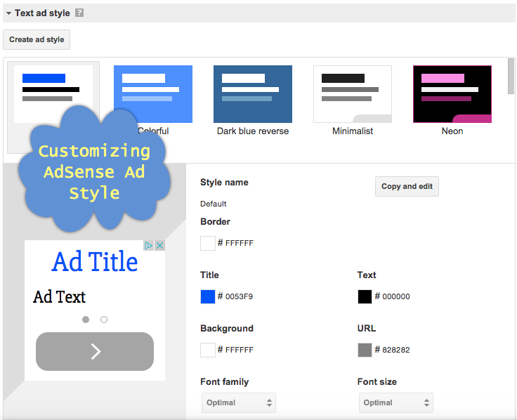Open the Background color swatch
Image resolution: width=517 pixels, height=420 pixels.
208,350
